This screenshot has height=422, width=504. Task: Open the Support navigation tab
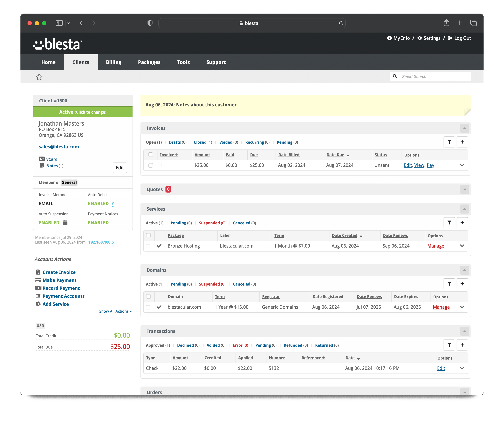tap(216, 62)
